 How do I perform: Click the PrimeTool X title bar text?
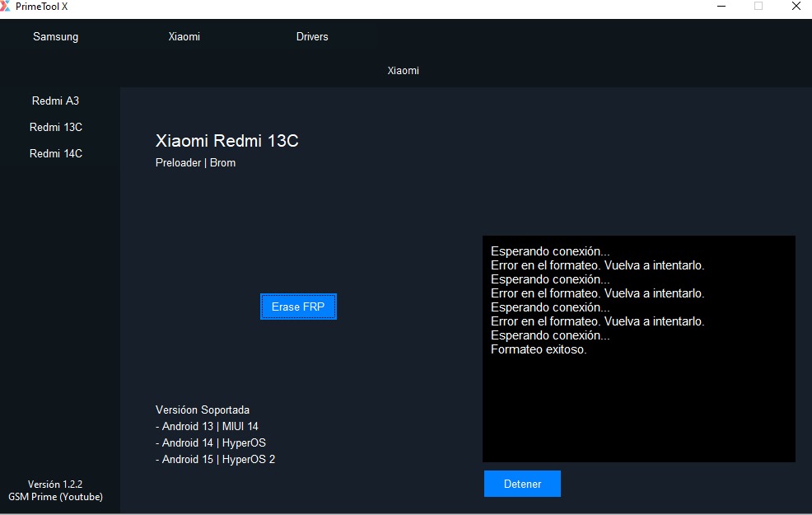point(43,7)
